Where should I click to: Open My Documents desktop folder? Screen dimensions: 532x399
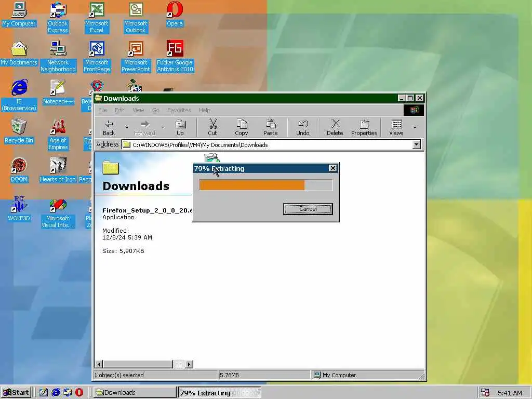19,54
